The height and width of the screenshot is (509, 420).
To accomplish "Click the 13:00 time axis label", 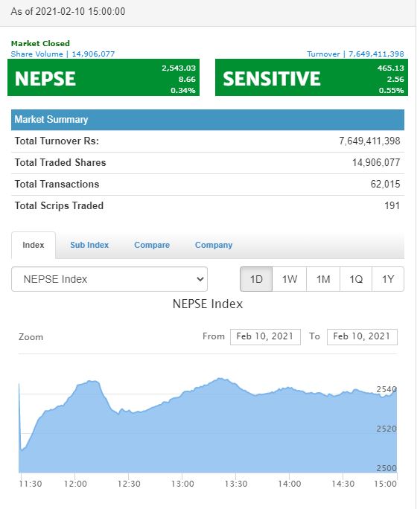I will coord(182,484).
